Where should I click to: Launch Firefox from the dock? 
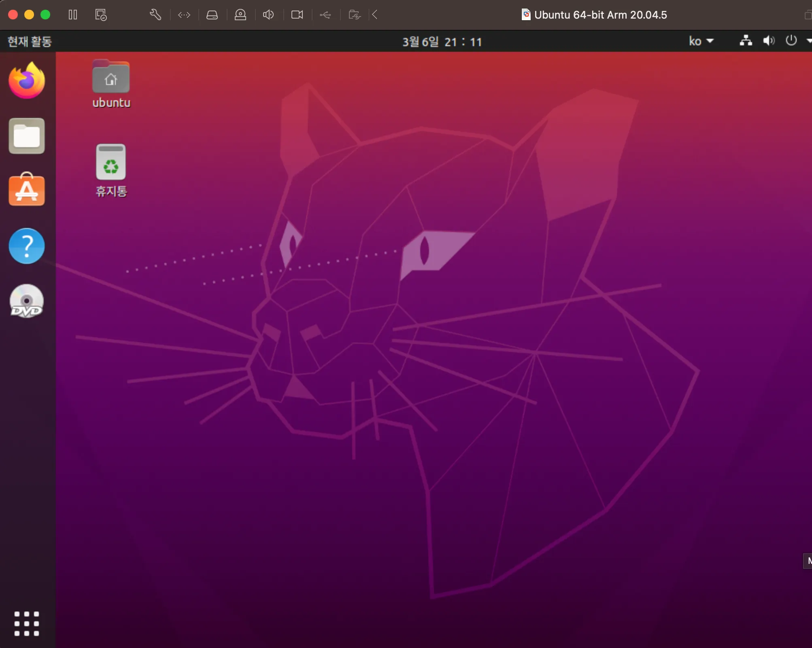click(27, 80)
